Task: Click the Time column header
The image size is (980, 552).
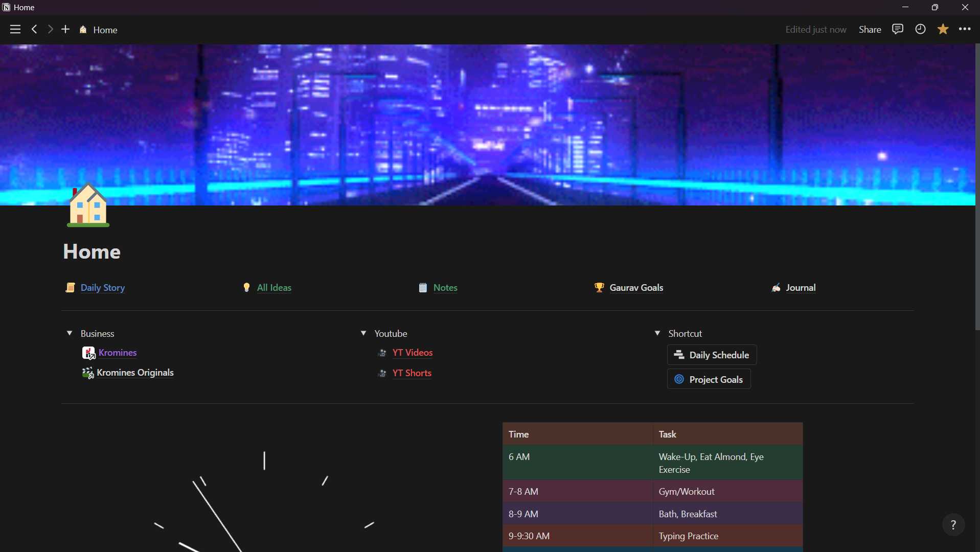Action: (578, 434)
